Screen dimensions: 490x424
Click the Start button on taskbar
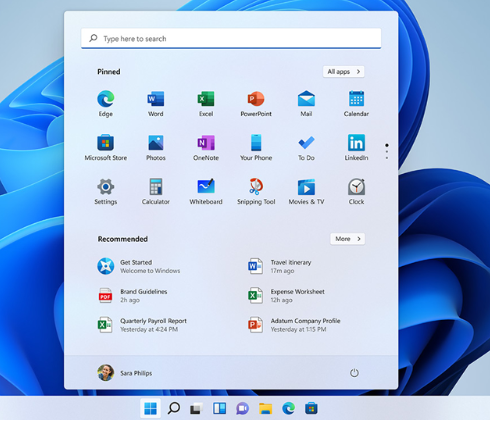pos(150,408)
